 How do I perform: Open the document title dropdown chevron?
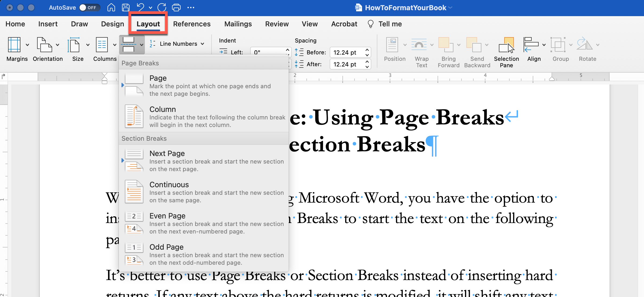click(x=450, y=8)
